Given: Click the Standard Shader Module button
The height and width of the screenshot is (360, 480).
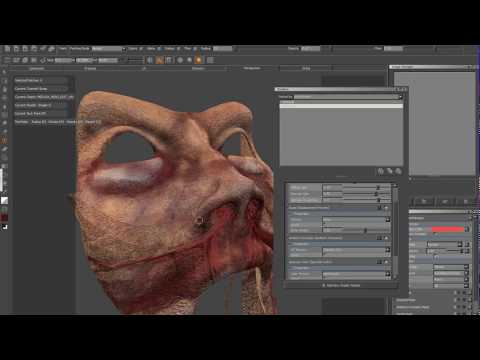Looking at the screenshot, I should pyautogui.click(x=341, y=286).
